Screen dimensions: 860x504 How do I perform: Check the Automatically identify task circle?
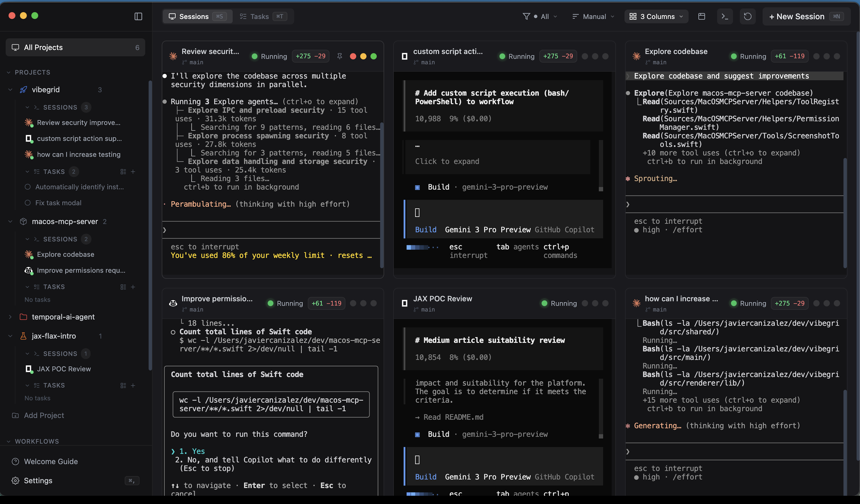tap(28, 187)
